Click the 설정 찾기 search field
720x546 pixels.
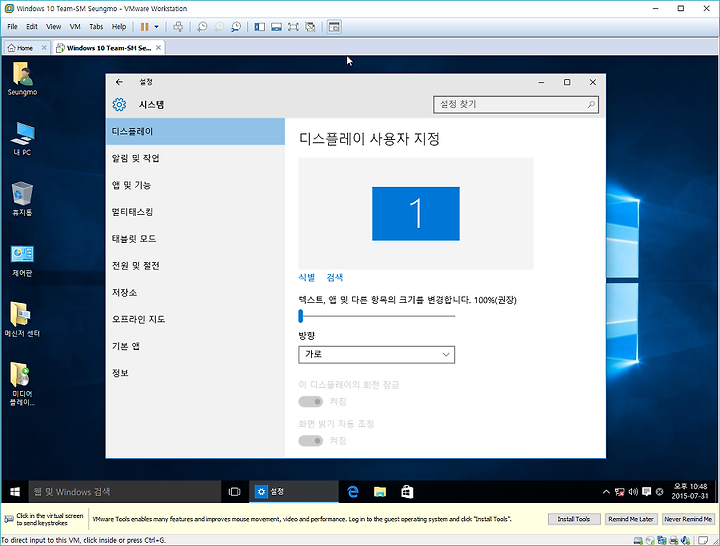(x=516, y=105)
